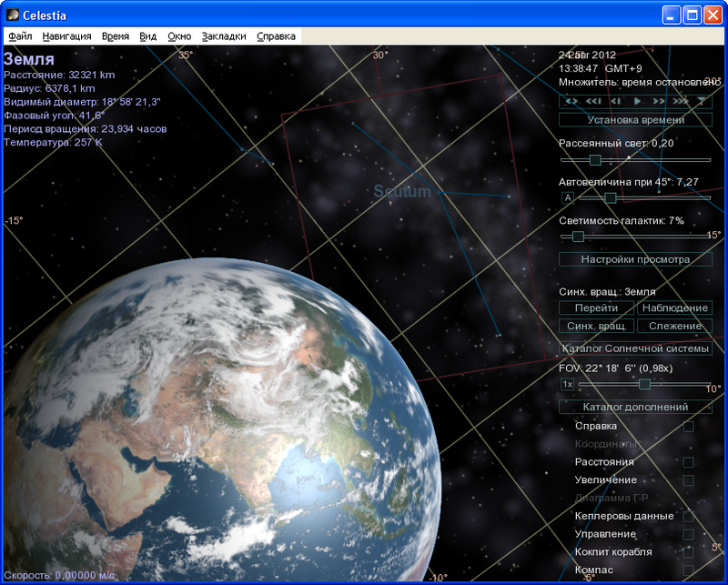This screenshot has width=728, height=585.
Task: Click the triple-arrow faster time icon
Action: [680, 101]
